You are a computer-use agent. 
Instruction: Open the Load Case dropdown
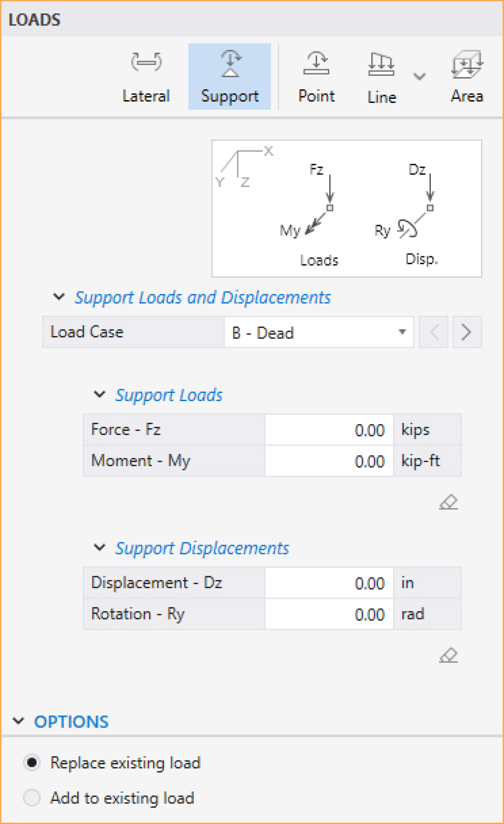[319, 332]
